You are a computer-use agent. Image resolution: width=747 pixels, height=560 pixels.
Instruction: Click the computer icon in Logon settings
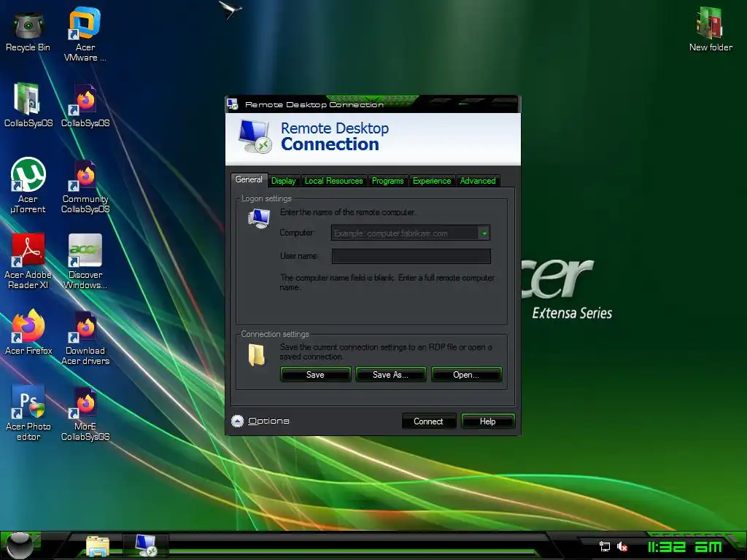(x=259, y=219)
